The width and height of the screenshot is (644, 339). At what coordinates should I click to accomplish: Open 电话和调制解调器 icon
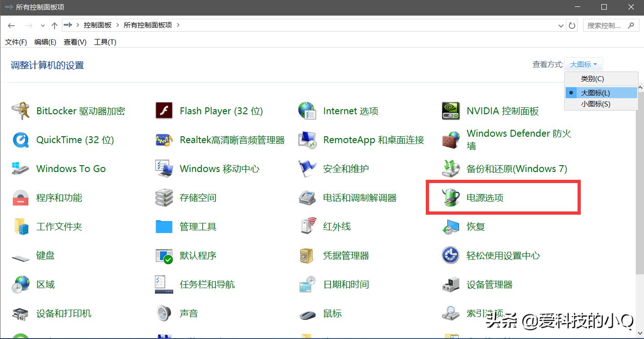[307, 198]
